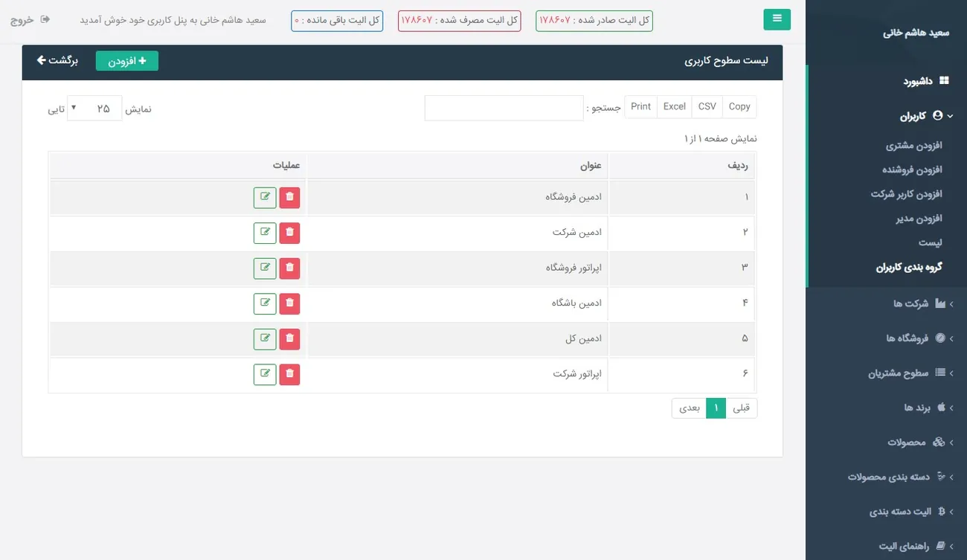Edit the ادمین کل row
The height and width of the screenshot is (560, 967).
click(x=265, y=339)
